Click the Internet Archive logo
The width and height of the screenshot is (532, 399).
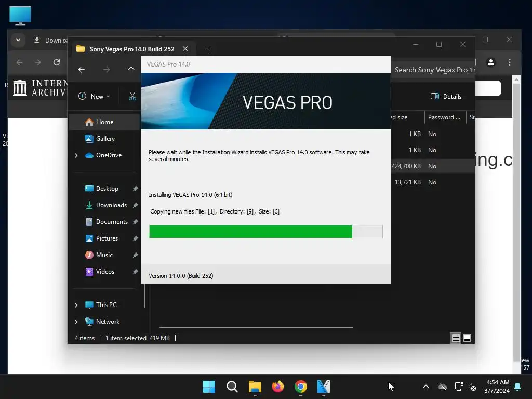click(x=39, y=88)
